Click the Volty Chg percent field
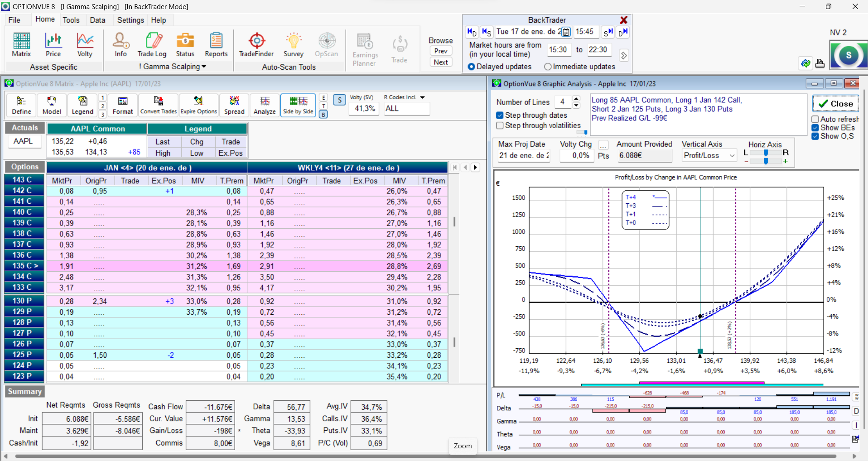This screenshot has height=461, width=868. pos(578,155)
